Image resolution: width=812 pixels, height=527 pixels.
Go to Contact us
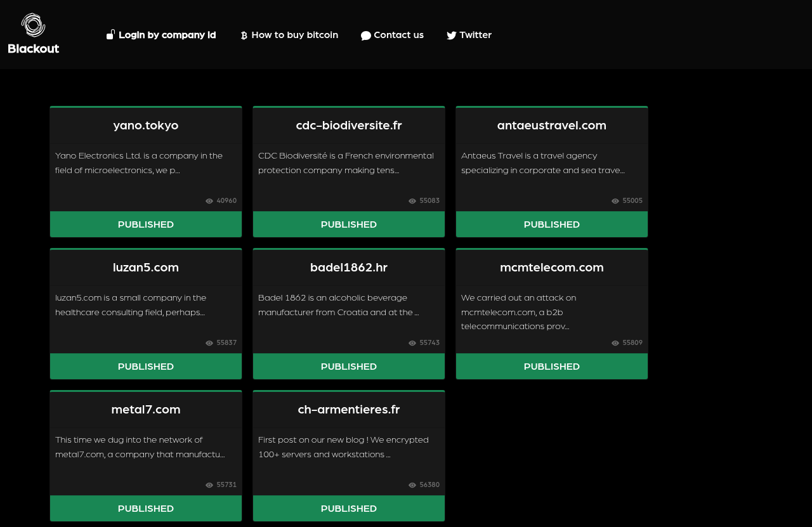[399, 36]
